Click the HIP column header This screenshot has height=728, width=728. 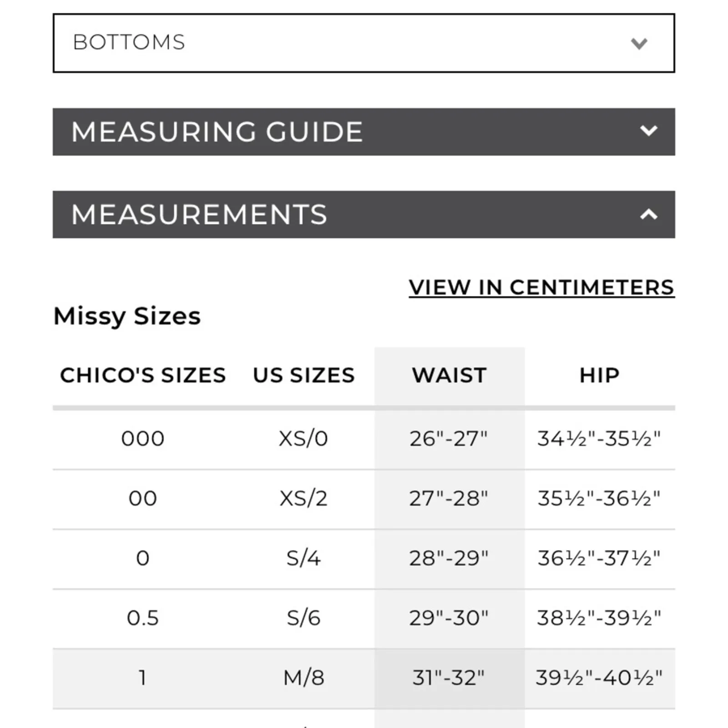(599, 375)
